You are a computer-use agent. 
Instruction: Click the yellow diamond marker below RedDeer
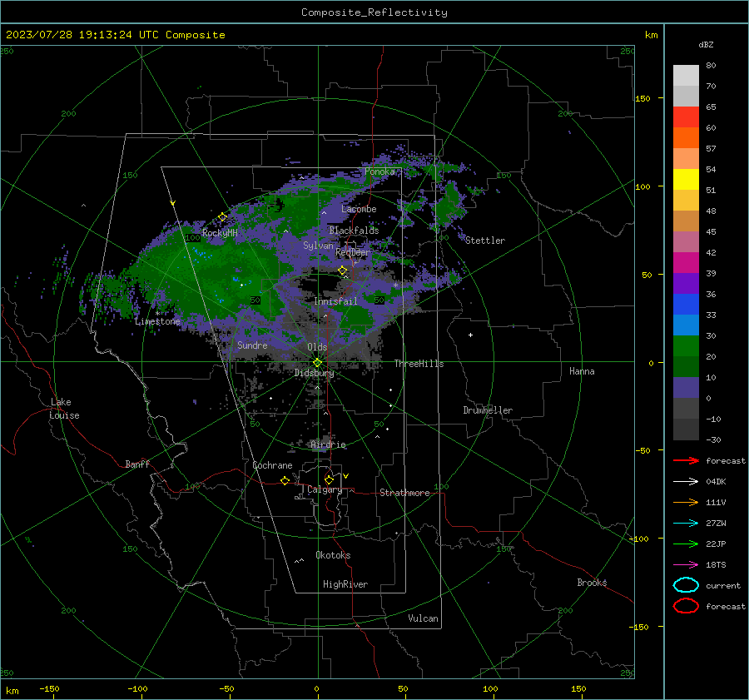343,271
